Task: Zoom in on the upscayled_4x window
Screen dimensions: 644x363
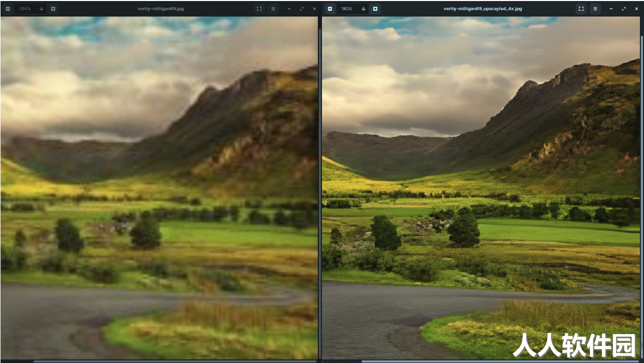Action: coord(375,9)
